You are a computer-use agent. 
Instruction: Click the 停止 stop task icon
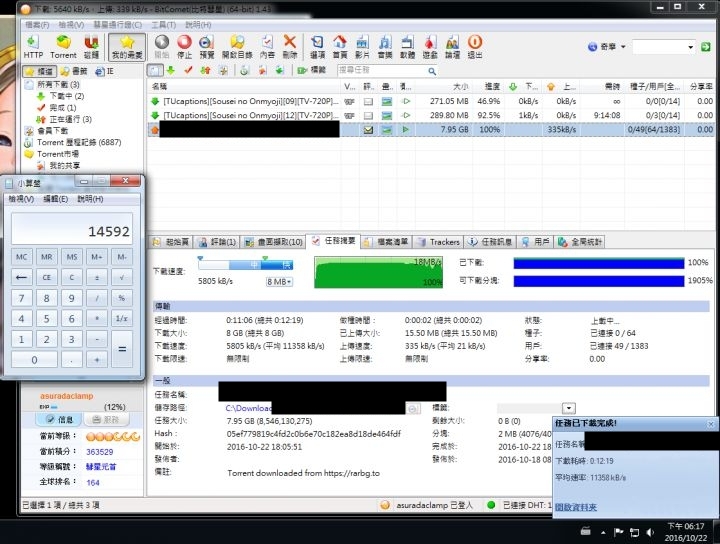point(184,46)
